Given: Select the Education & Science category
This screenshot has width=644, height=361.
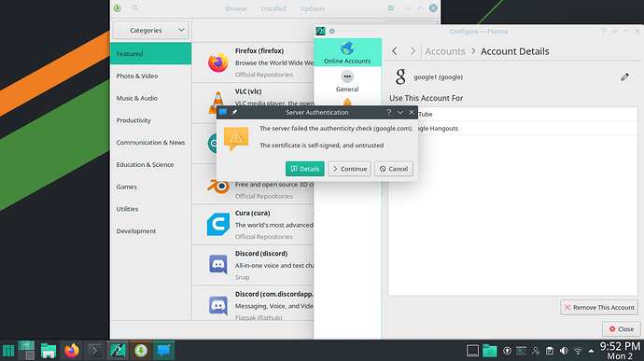Looking at the screenshot, I should (x=150, y=165).
